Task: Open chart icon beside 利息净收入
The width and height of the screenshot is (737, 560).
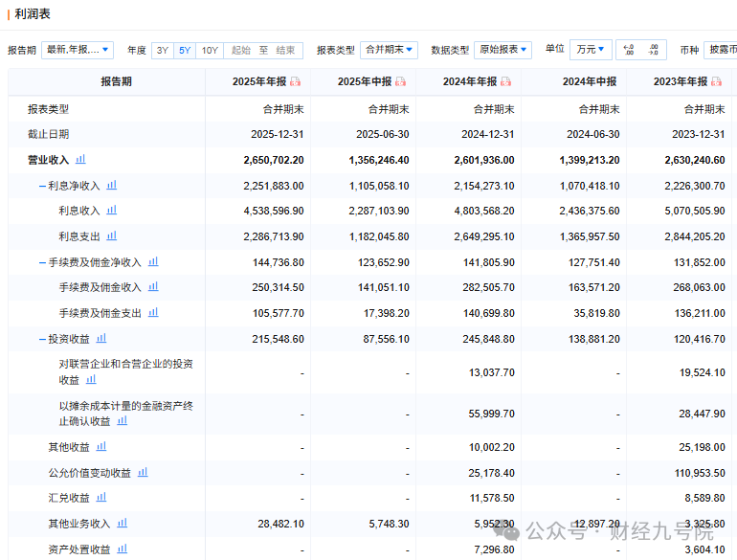Action: 111,186
